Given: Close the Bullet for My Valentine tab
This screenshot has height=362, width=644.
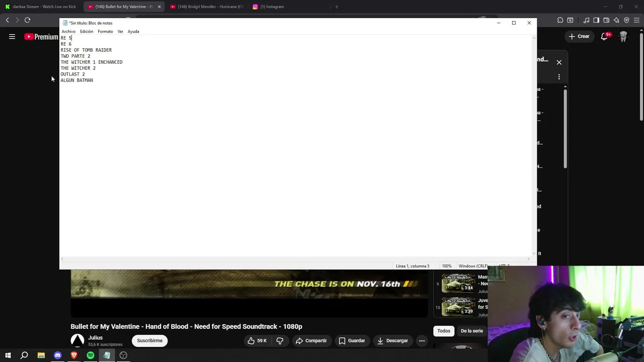Looking at the screenshot, I should point(159,7).
